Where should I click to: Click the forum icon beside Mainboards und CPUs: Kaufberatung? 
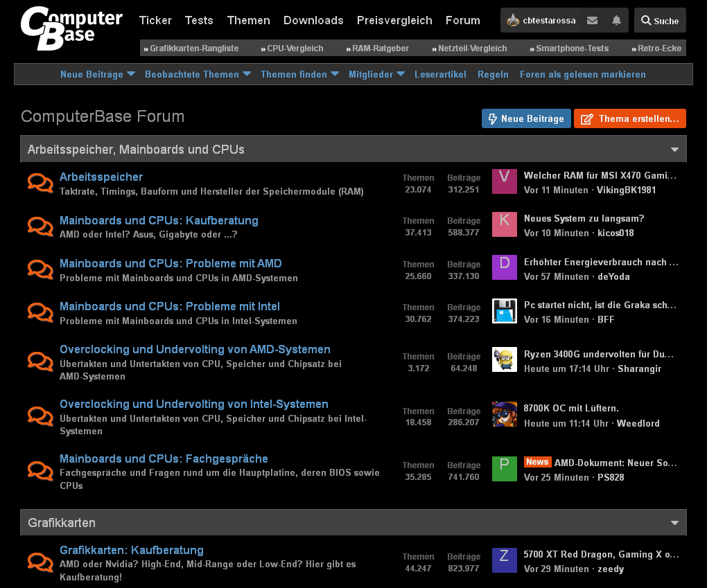(40, 226)
